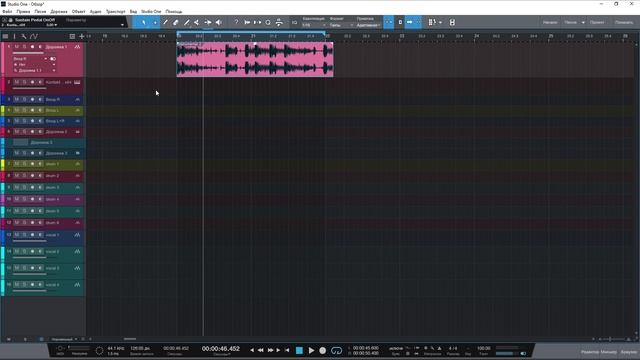Open the Квантизация value dropdown
The width and height of the screenshot is (640, 360).
(313, 25)
